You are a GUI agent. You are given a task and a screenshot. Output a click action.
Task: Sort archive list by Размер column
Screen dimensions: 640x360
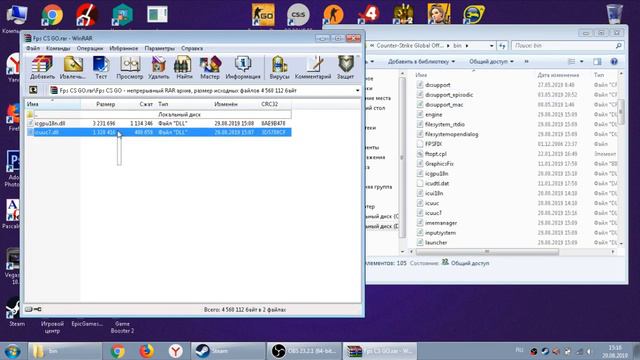click(99, 104)
